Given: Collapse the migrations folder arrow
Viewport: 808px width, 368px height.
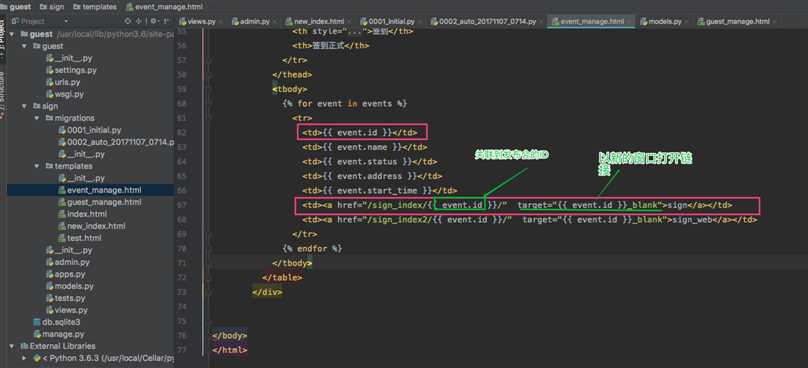Looking at the screenshot, I should [37, 118].
